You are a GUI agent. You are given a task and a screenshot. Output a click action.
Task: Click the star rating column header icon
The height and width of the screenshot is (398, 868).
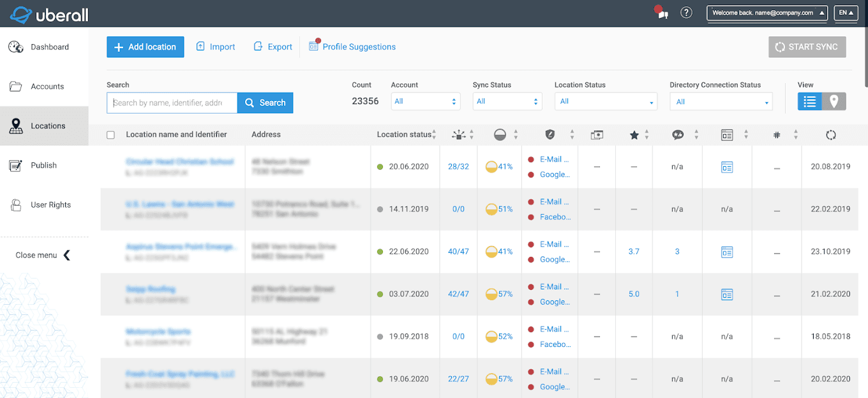pos(634,135)
